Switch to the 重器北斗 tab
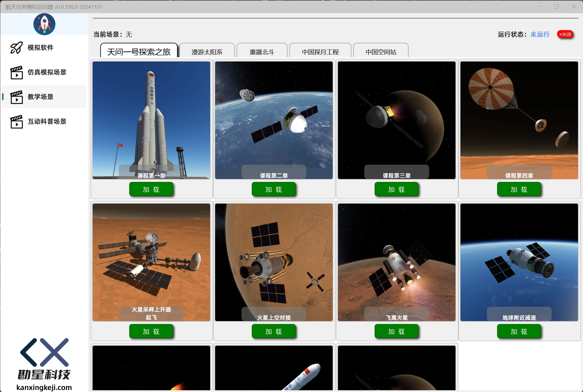Screen dimensions: 583x392 tap(262, 50)
